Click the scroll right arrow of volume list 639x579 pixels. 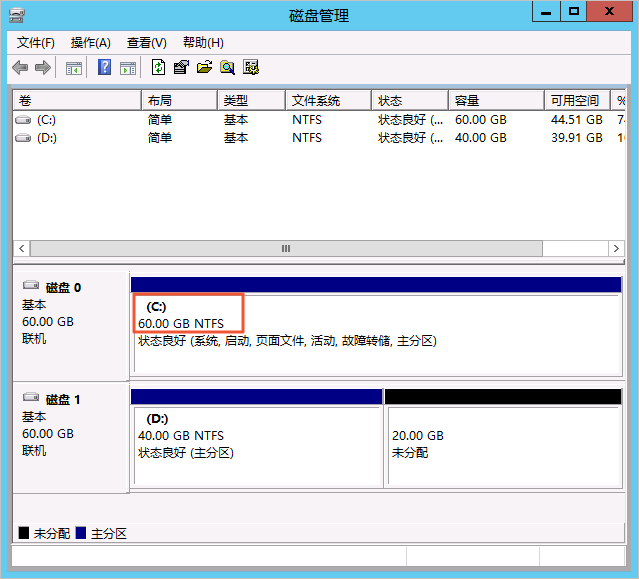[616, 249]
